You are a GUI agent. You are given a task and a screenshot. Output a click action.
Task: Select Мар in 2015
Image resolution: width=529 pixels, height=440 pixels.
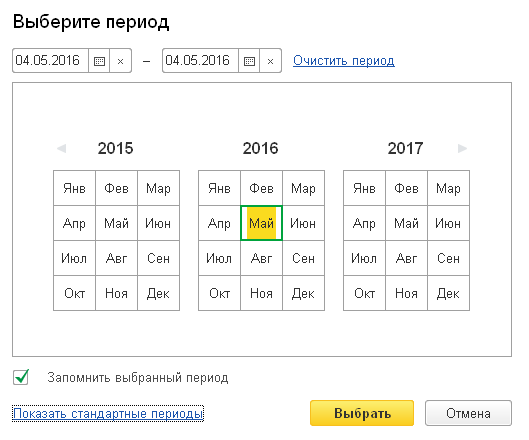point(158,188)
